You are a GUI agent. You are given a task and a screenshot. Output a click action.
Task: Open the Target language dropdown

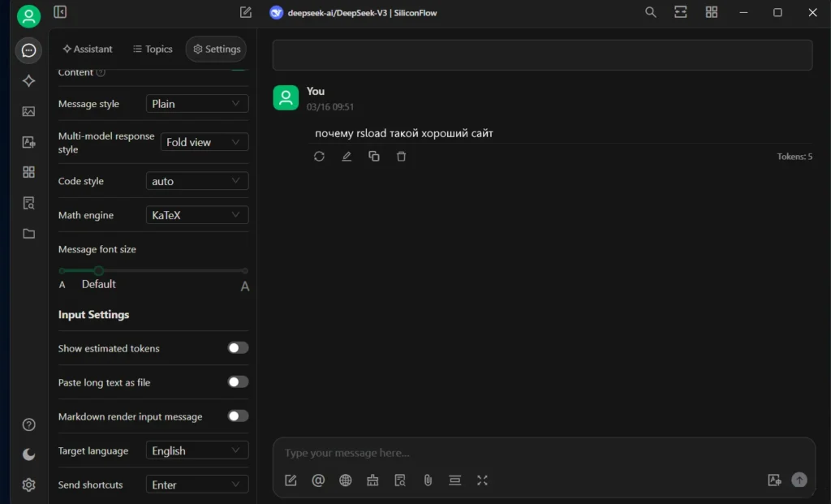197,450
